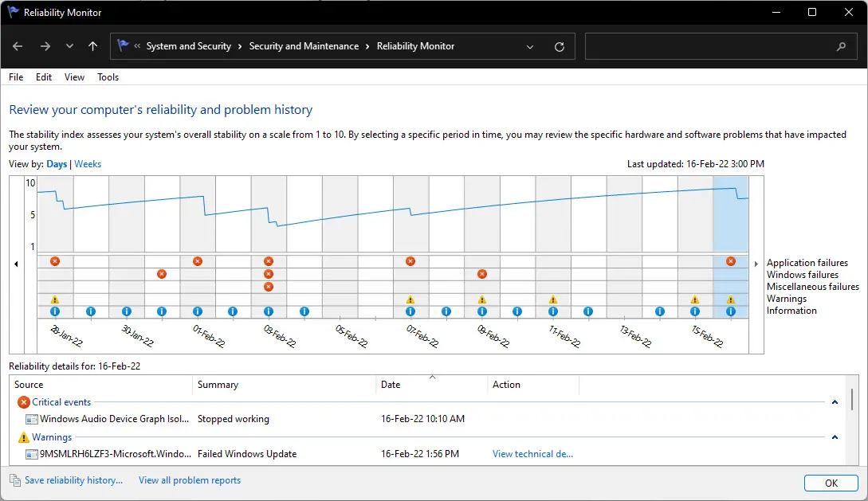Show later dates with right chart arrow
Screen dimensions: 868x501
756,264
